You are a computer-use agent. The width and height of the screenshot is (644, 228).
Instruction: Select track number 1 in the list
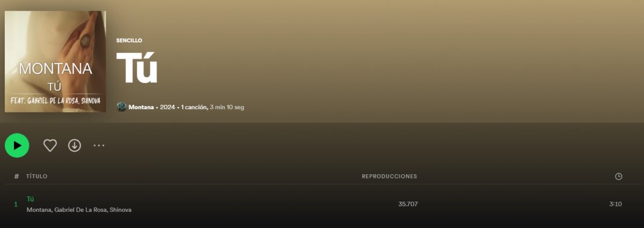coord(16,204)
